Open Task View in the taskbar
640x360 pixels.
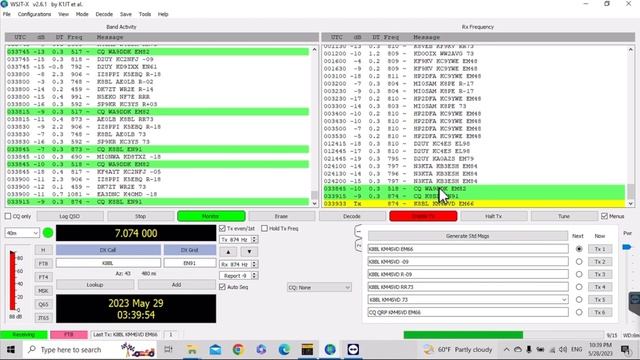168,350
